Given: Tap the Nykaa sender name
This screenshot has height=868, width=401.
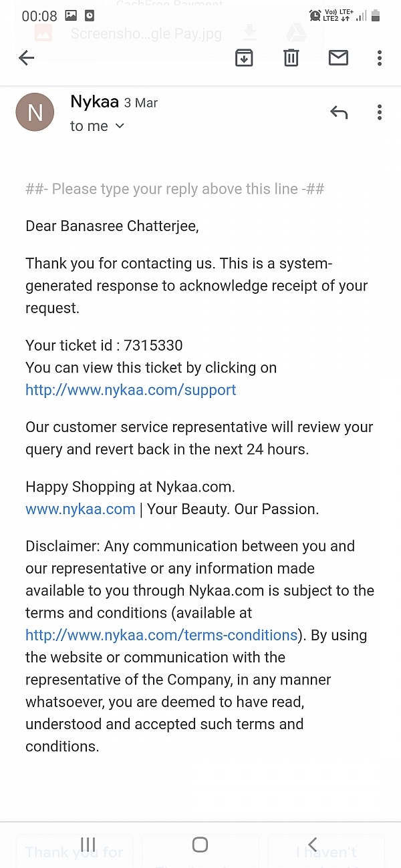Looking at the screenshot, I should (94, 102).
